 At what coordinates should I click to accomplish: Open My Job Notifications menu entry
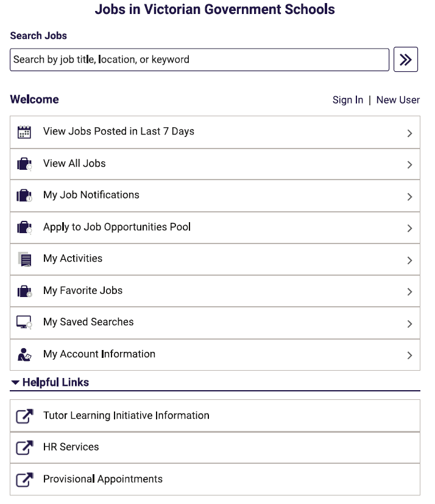215,196
